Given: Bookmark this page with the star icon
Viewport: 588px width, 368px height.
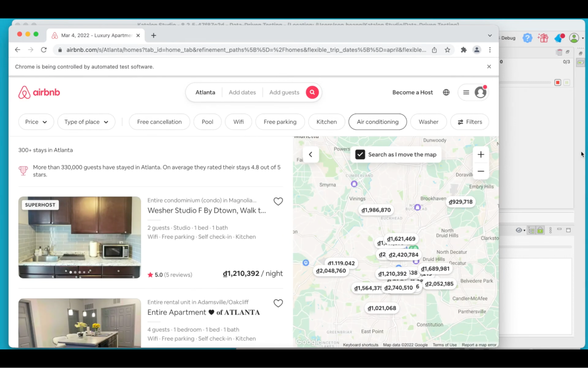Looking at the screenshot, I should point(447,50).
